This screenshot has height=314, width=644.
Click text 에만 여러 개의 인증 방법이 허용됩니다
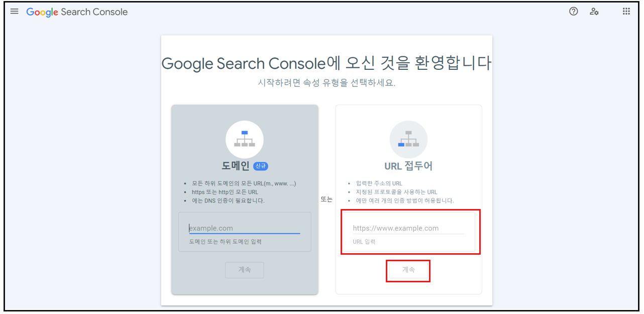(x=405, y=200)
